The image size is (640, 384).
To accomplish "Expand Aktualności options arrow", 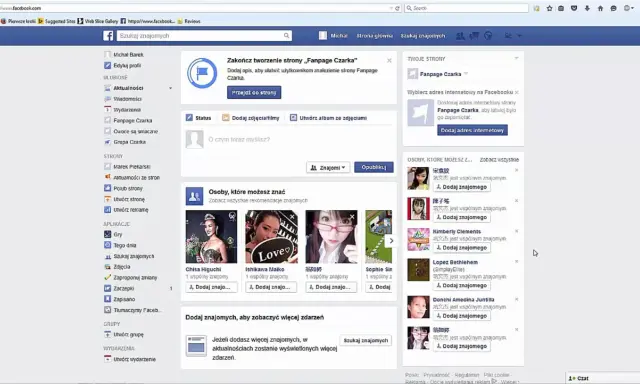I will (171, 88).
